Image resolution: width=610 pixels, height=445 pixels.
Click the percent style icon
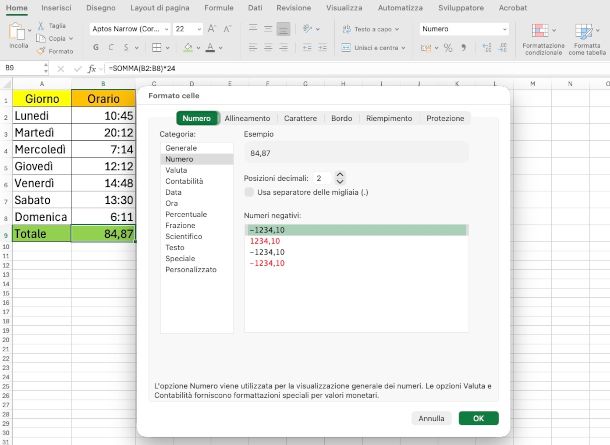448,48
